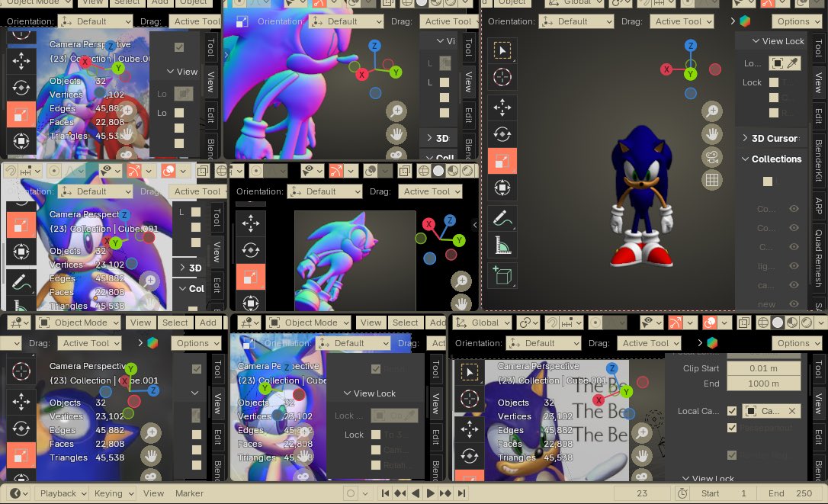The height and width of the screenshot is (504, 828).
Task: Open Drag Active Tool dropdown above standing Sonic
Action: click(682, 21)
